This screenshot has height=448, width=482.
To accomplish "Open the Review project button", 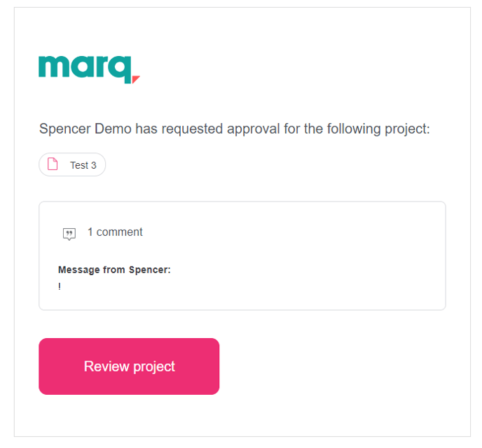I will coord(129,366).
